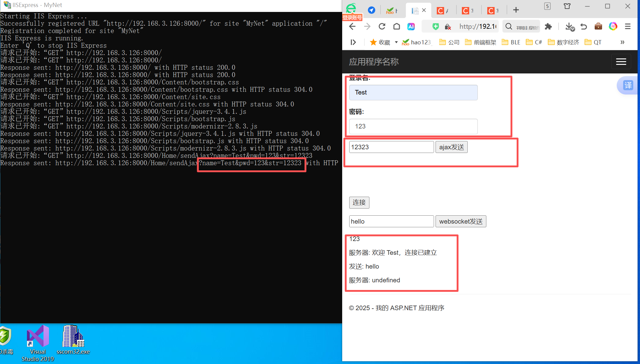
Task: Expand the 收藏 dropdown arrow
Action: coord(396,42)
